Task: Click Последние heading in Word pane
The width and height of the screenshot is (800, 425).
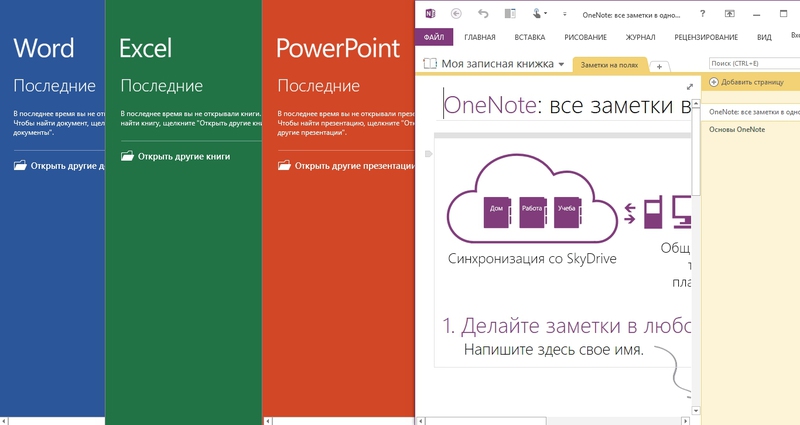Action: click(x=55, y=86)
